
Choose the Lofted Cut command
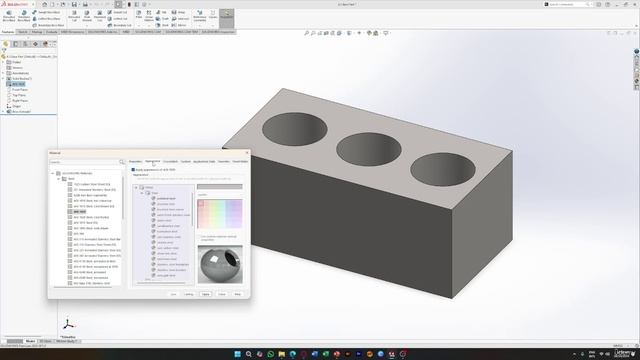tap(118, 19)
